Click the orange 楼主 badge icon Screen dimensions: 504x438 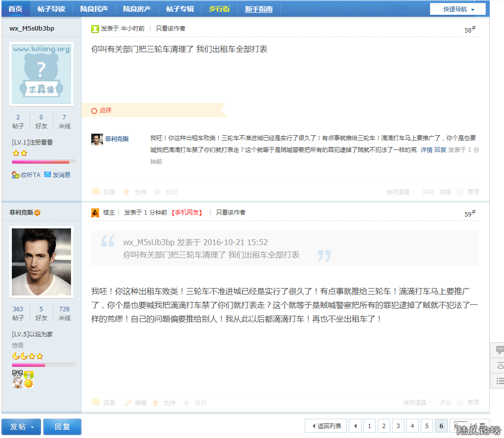pos(95,213)
